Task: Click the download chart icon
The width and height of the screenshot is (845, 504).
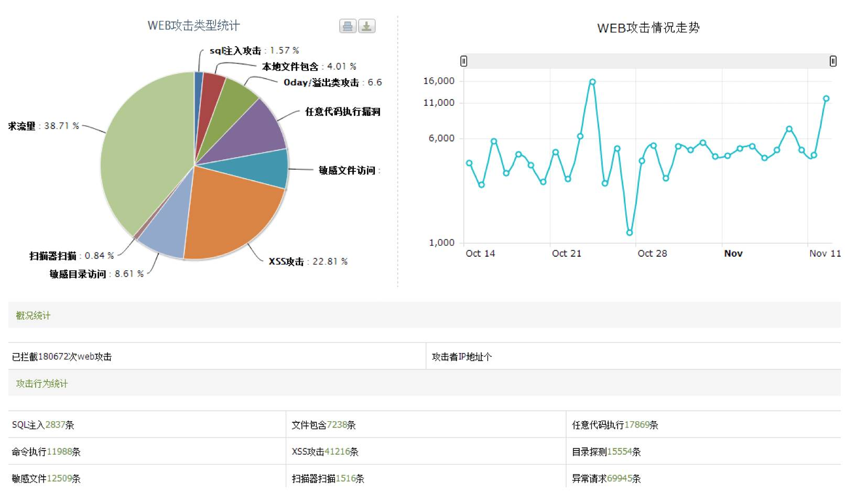Action: 366,26
